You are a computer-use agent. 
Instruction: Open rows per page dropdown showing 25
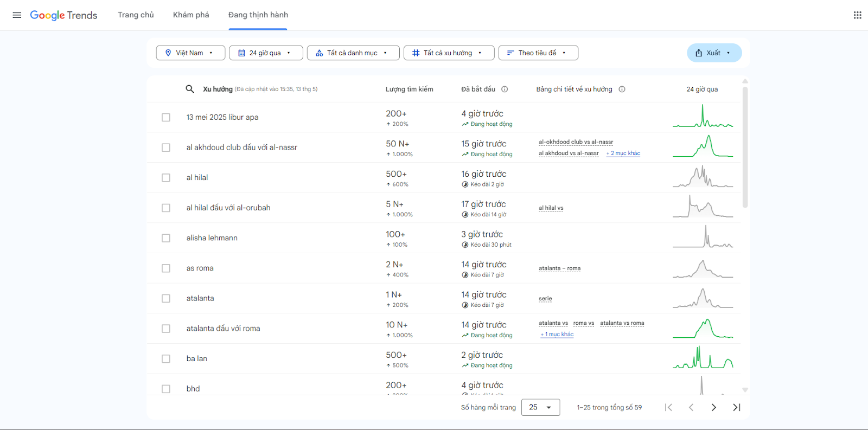coord(540,407)
